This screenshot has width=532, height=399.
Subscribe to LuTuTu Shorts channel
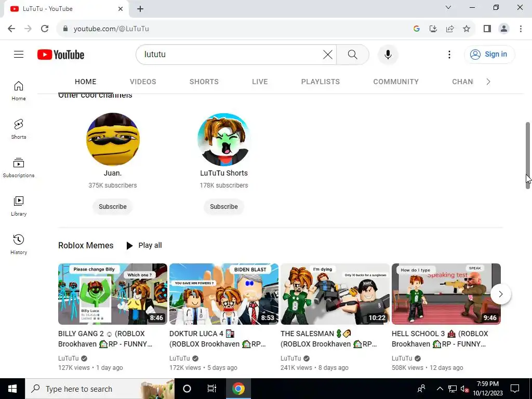coord(223,207)
